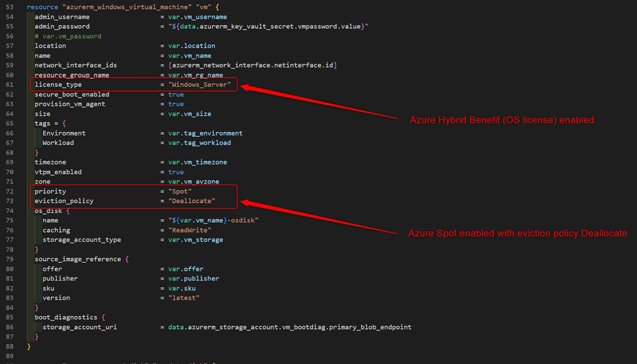Click the provision_vm_agent attribute

pyautogui.click(x=70, y=104)
